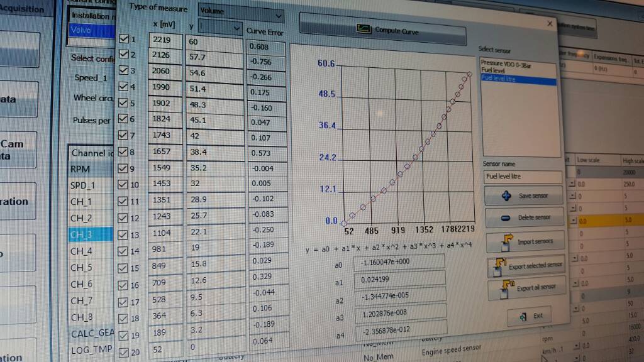Viewport: 644px width, 362px height.
Task: Select Volvo in Installation name list
Action: [92, 30]
